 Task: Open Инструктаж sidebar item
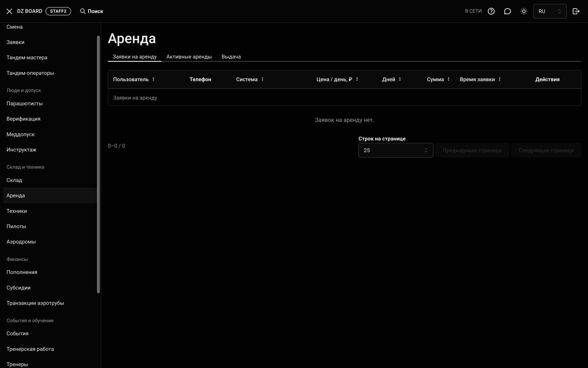pyautogui.click(x=50, y=150)
